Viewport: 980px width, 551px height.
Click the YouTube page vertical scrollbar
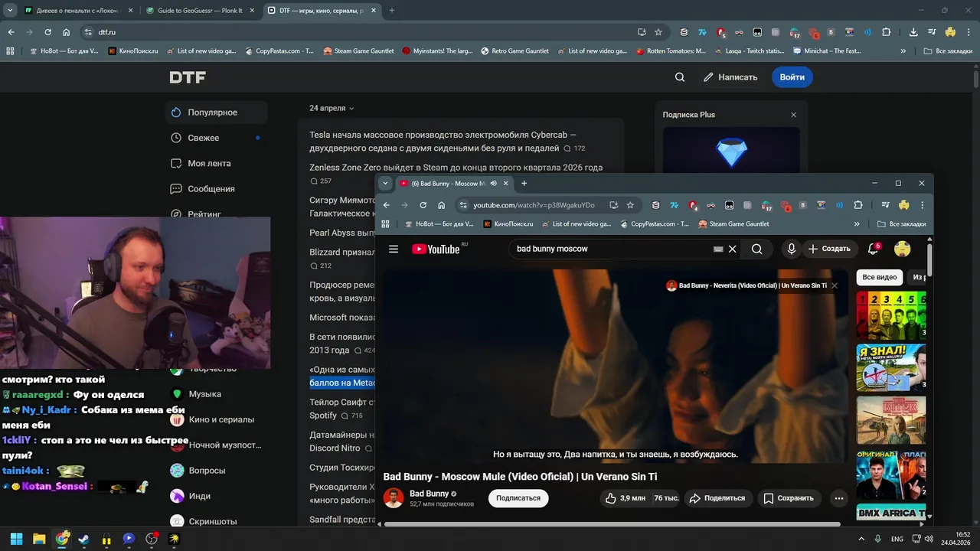tap(929, 260)
